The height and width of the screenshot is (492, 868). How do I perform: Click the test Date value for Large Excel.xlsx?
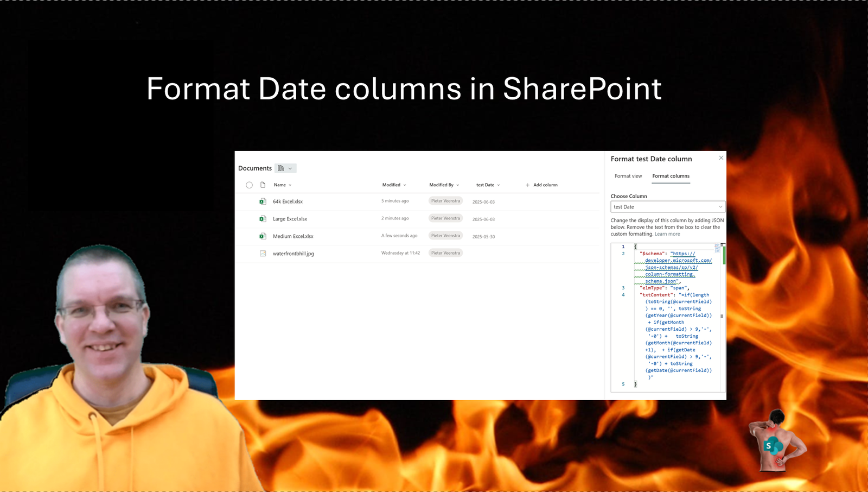tap(483, 219)
